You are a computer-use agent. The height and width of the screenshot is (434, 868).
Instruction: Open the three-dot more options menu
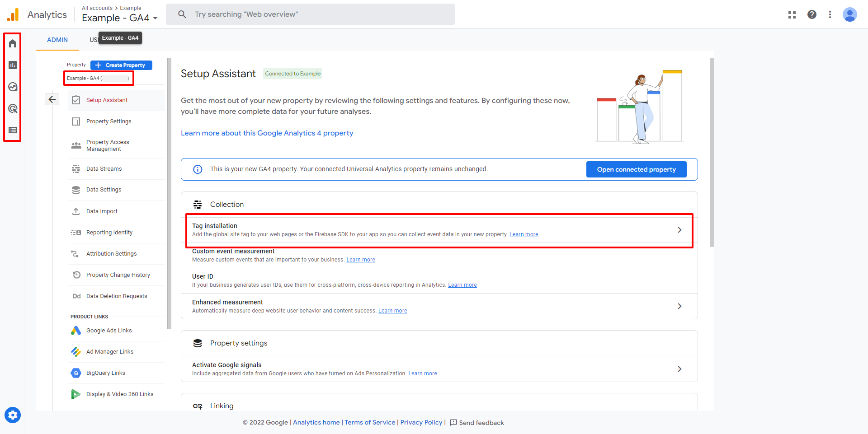click(x=830, y=14)
